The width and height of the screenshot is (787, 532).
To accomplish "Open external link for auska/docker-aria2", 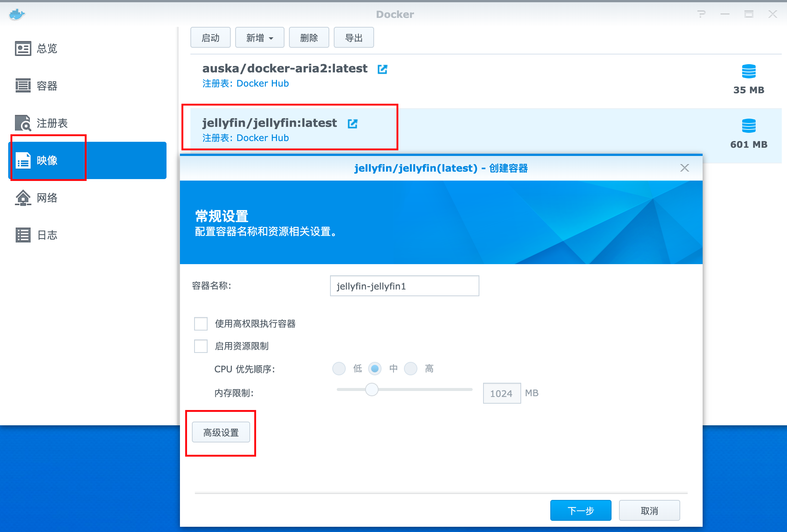I will [x=382, y=69].
